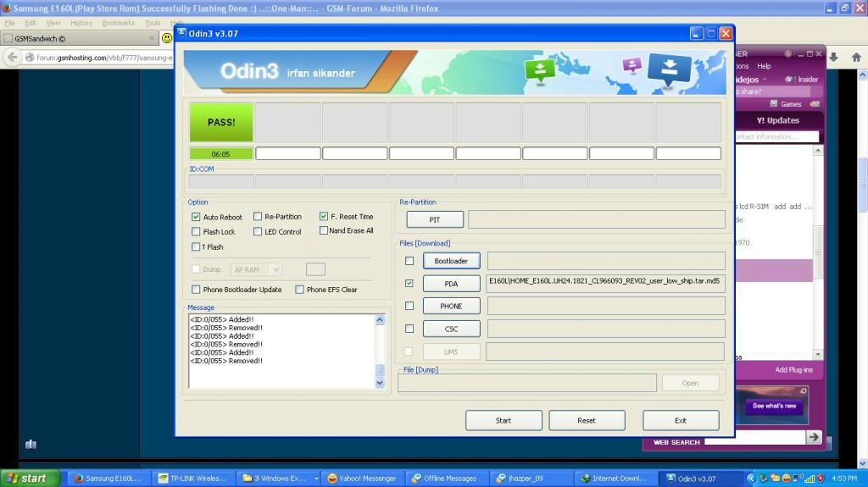Enable Nand Erase All checkbox
This screenshot has height=487, width=868.
(x=323, y=230)
